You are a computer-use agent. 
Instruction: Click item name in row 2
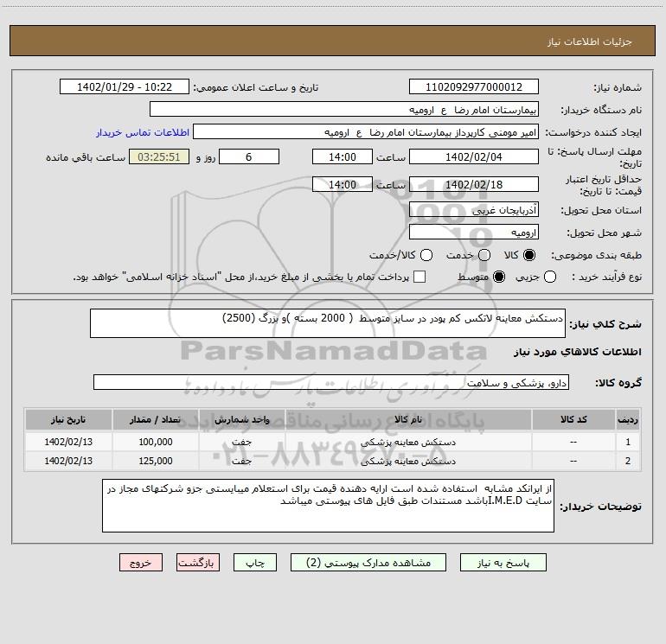point(408,461)
